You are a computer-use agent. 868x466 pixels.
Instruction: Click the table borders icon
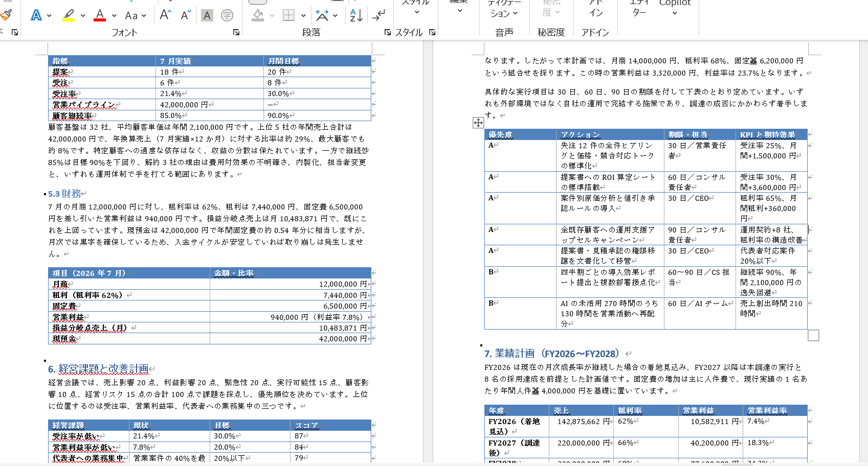tap(289, 15)
